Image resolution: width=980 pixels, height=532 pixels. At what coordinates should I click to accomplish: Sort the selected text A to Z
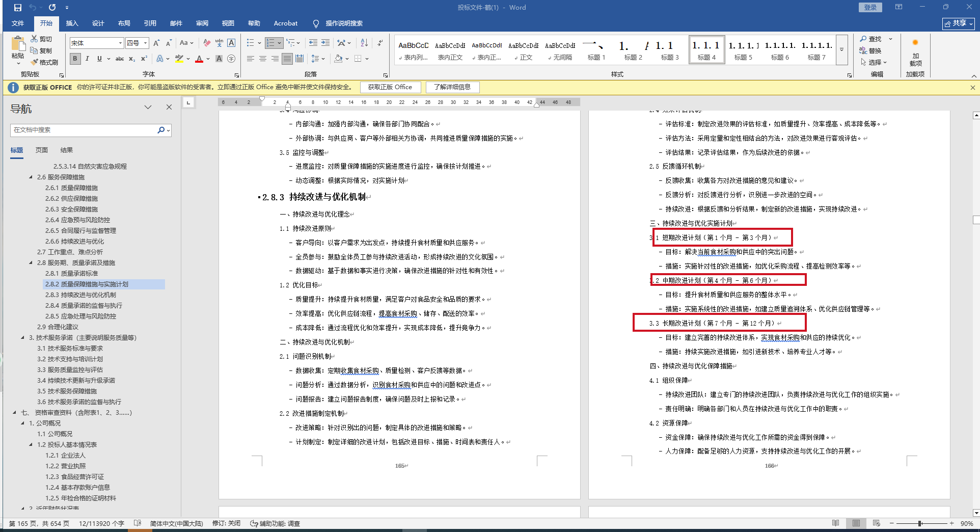pos(364,43)
